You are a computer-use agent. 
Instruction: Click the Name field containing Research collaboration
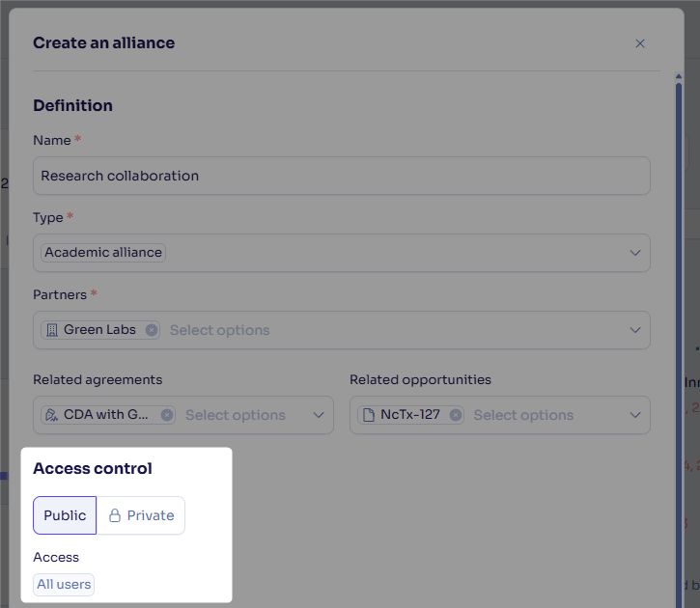(x=342, y=176)
